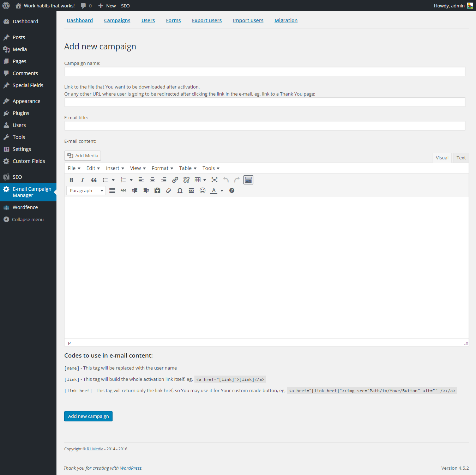Open the table options dropdown arrow
476x475 pixels.
tap(205, 180)
